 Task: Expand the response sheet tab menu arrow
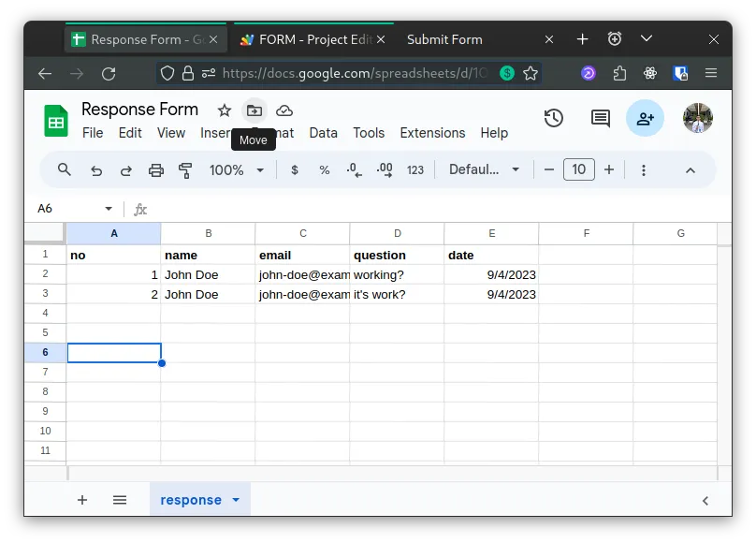pos(236,500)
